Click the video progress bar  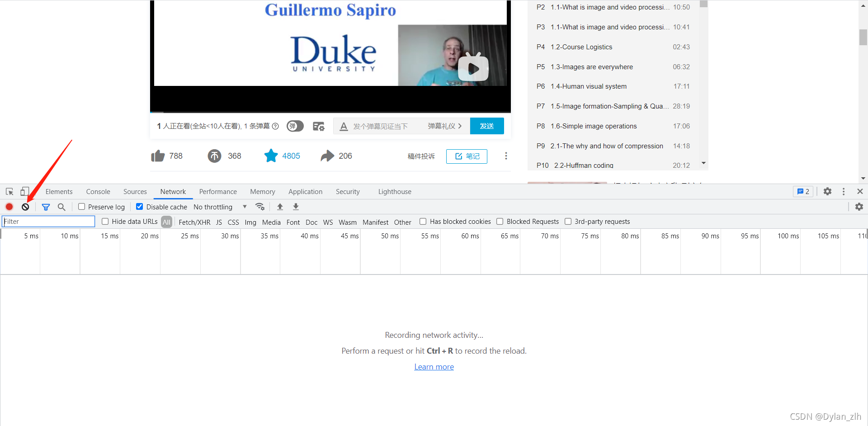[x=330, y=112]
